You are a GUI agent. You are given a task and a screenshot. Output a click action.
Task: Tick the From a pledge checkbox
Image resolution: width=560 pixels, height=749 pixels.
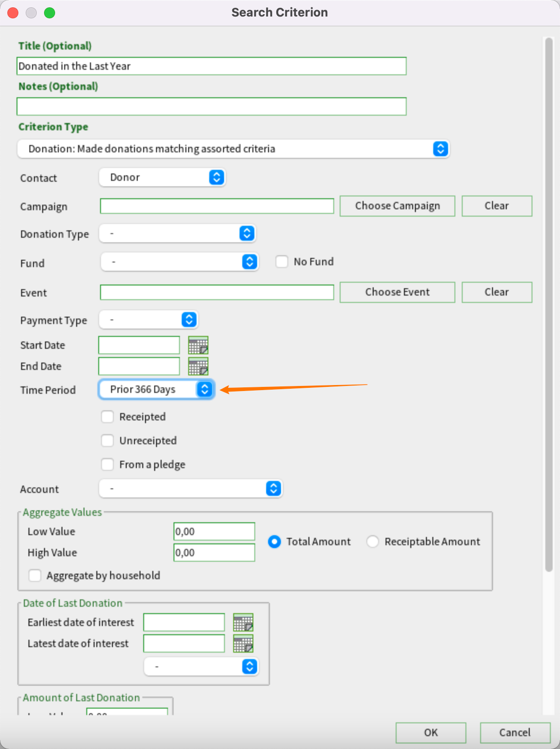pos(107,464)
